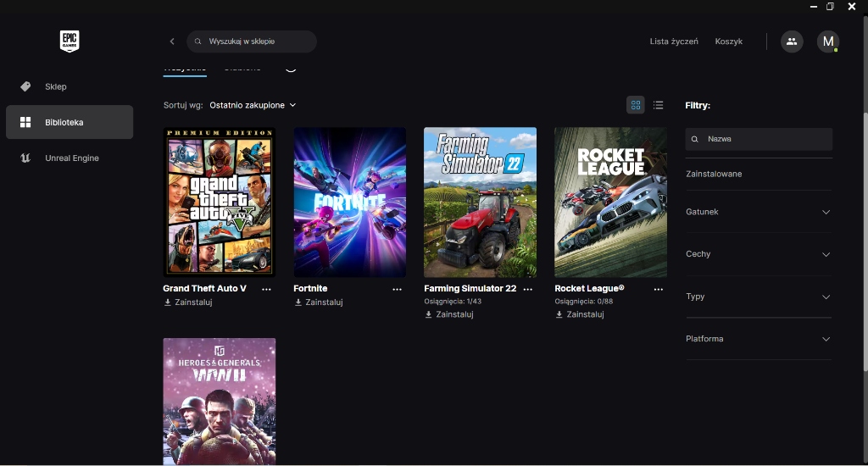868x466 pixels.
Task: Close the Epic Games Launcher window
Action: [x=851, y=7]
